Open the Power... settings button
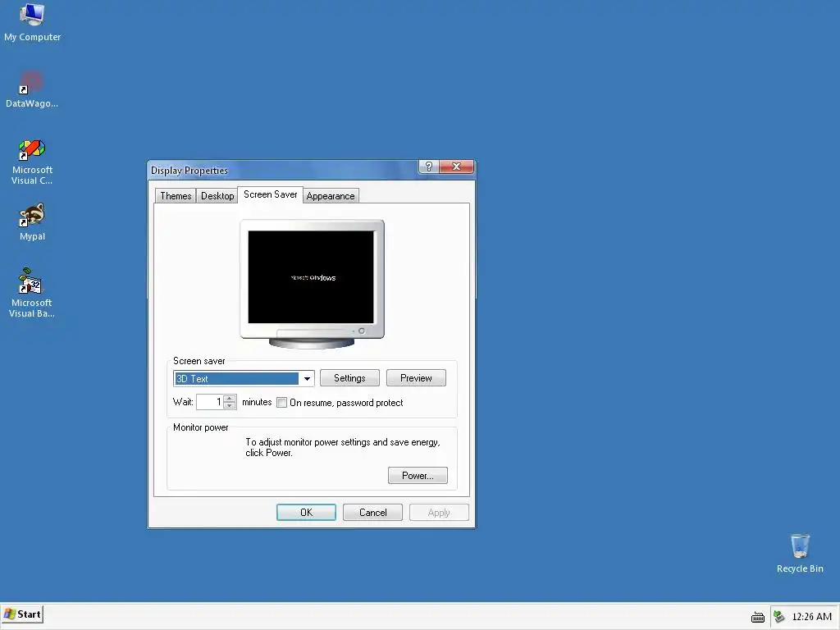Image resolution: width=840 pixels, height=630 pixels. coord(418,475)
